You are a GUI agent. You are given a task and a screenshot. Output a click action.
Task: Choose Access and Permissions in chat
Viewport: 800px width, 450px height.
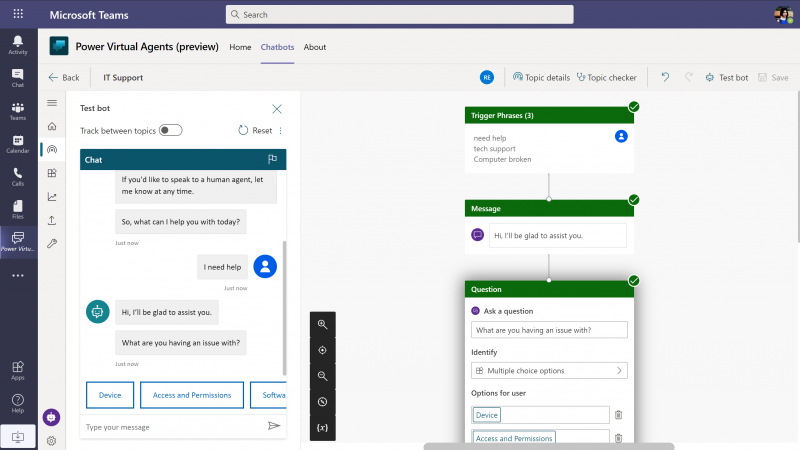(x=192, y=395)
